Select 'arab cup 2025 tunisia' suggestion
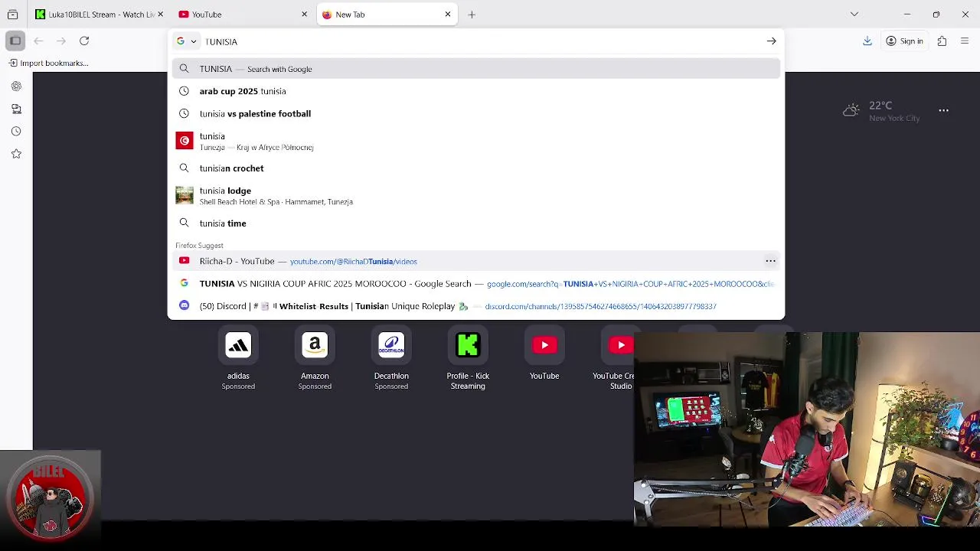Image resolution: width=980 pixels, height=551 pixels. 475,91
